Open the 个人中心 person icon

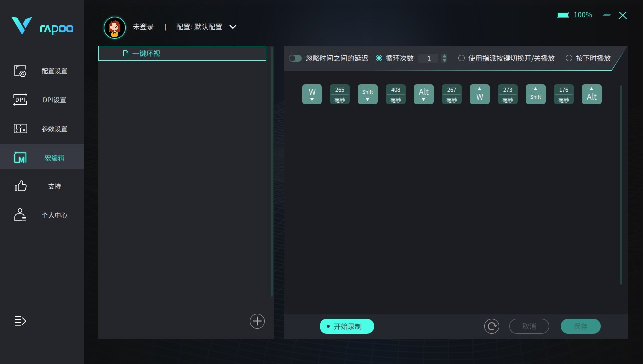[x=20, y=215]
